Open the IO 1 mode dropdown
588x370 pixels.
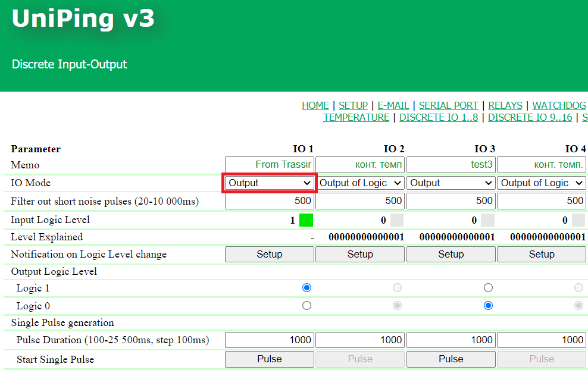click(269, 183)
